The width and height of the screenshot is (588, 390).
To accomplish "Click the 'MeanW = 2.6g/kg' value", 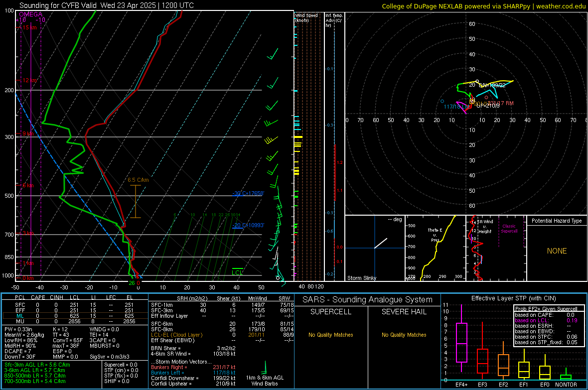I will [x=24, y=335].
